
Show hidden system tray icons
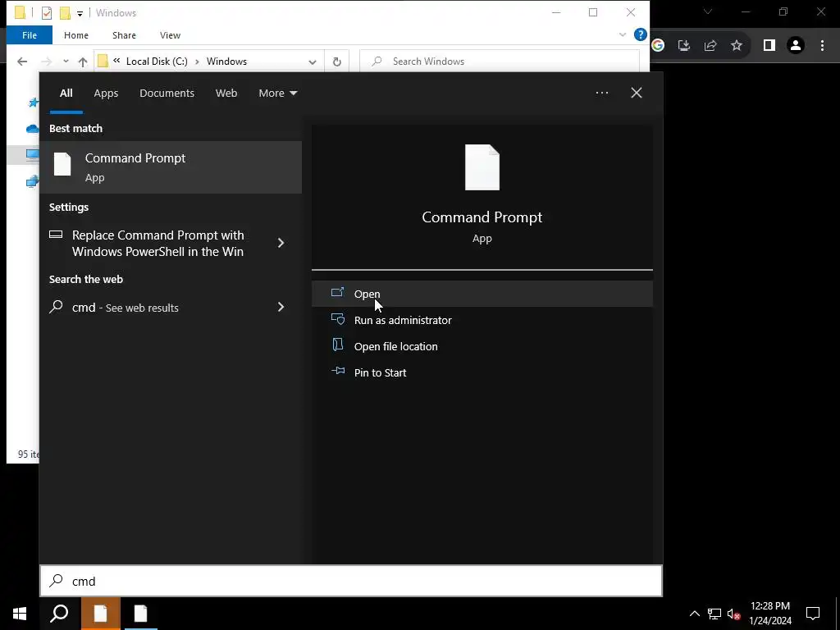pyautogui.click(x=694, y=614)
